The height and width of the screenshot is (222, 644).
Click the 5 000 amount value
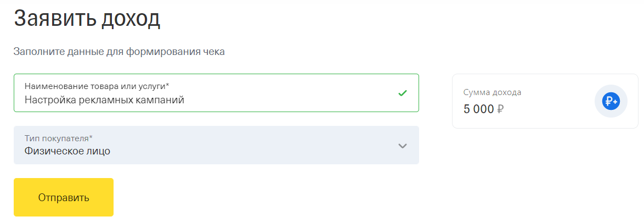point(478,109)
